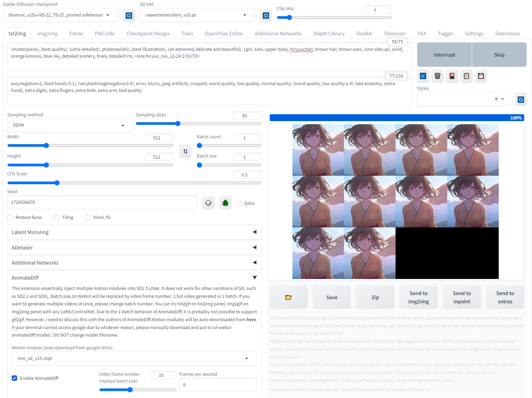Click the Interrupt button
The height and width of the screenshot is (398, 532).
coord(444,55)
